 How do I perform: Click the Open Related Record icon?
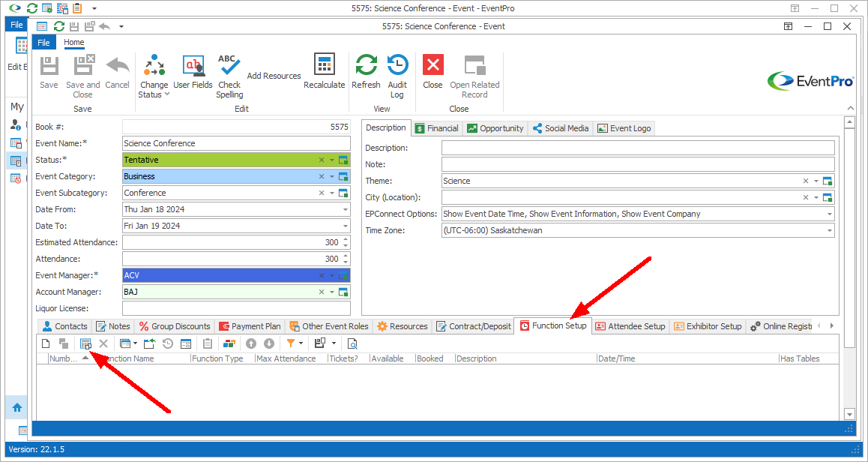474,64
